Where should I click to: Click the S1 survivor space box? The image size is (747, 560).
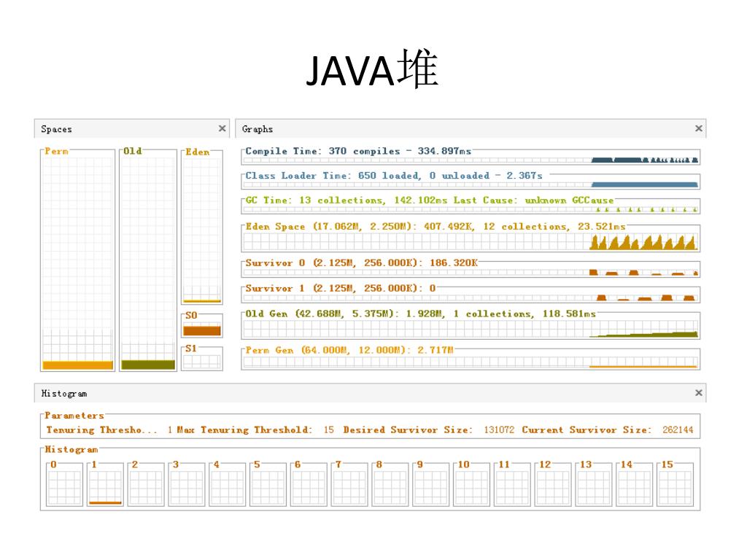click(202, 359)
